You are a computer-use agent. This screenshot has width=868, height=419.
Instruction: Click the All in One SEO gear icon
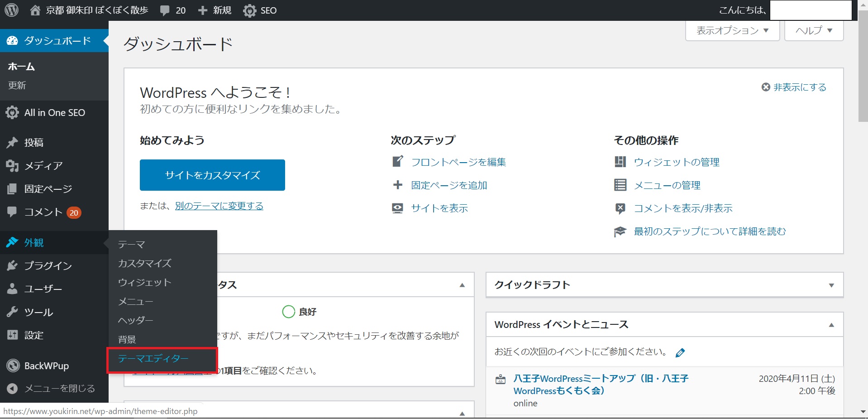[12, 112]
